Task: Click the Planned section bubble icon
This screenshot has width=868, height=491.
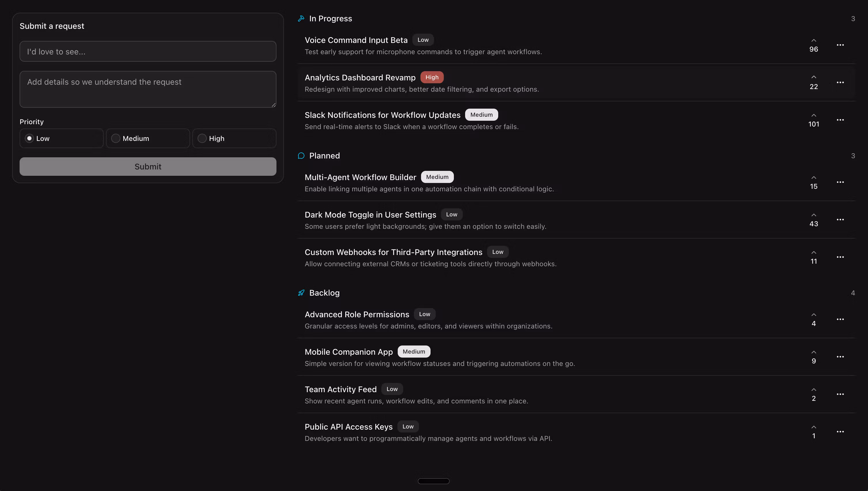Action: coord(301,156)
